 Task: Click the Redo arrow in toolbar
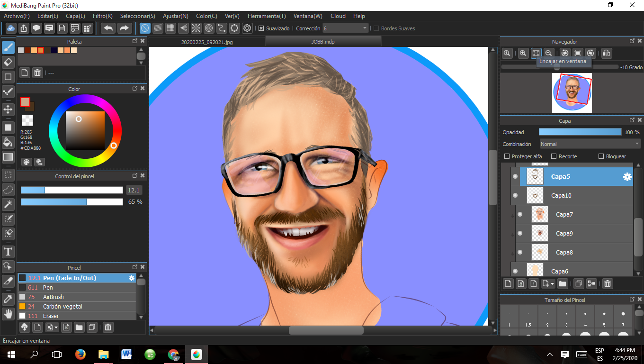[x=124, y=28]
